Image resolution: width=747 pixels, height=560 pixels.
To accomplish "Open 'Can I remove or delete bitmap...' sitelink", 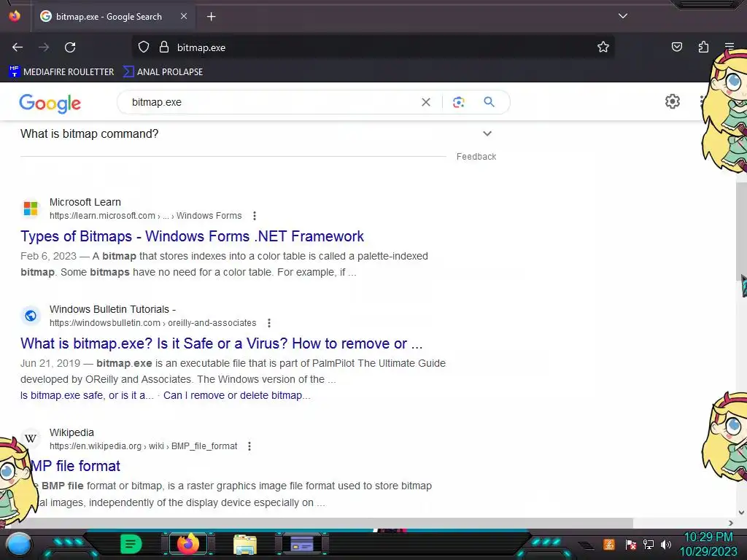I will click(237, 395).
